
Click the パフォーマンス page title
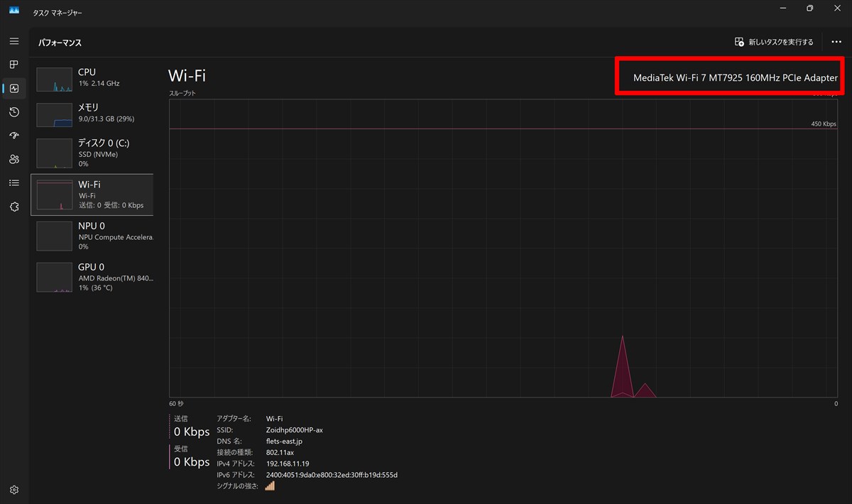coord(60,43)
